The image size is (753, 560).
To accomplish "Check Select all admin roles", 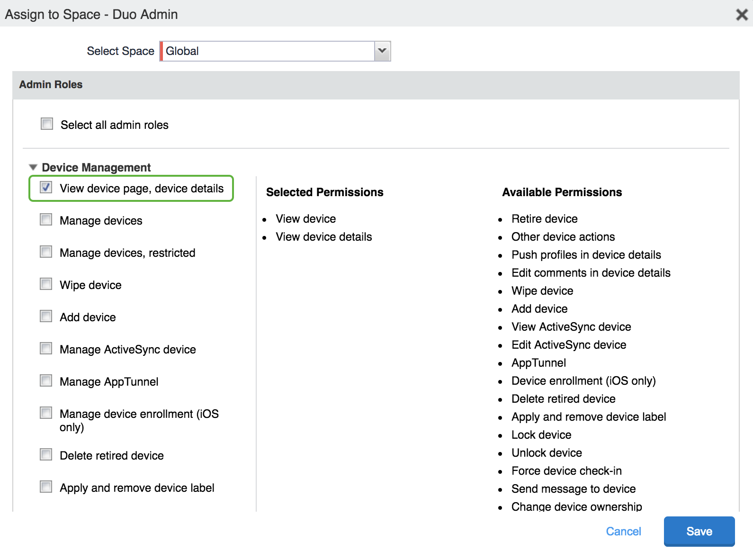I will pos(47,124).
